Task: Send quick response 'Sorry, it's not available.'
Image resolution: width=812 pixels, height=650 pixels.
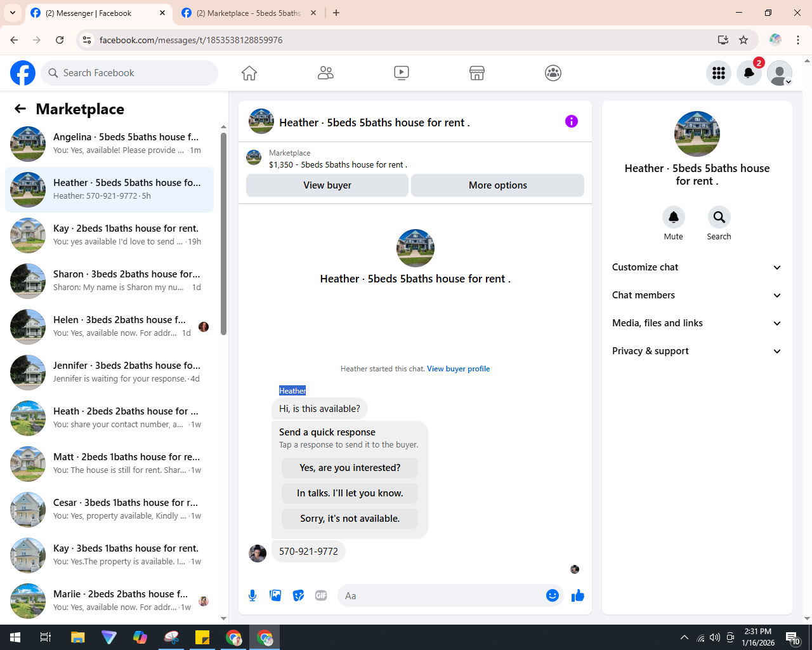Action: point(350,519)
